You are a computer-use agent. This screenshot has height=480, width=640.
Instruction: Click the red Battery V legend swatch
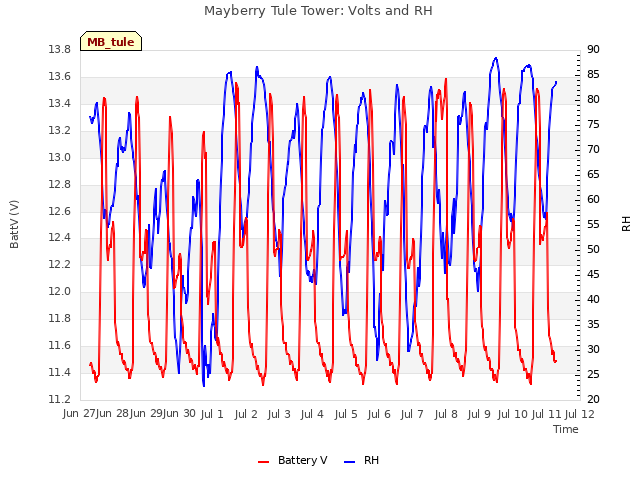point(264,462)
